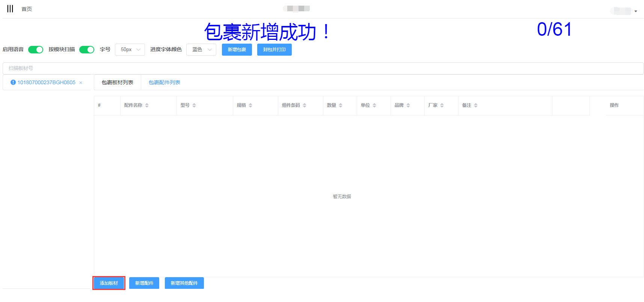Open the user account dropdown arrow
Viewport: 644px width, 302px height.
[636, 11]
